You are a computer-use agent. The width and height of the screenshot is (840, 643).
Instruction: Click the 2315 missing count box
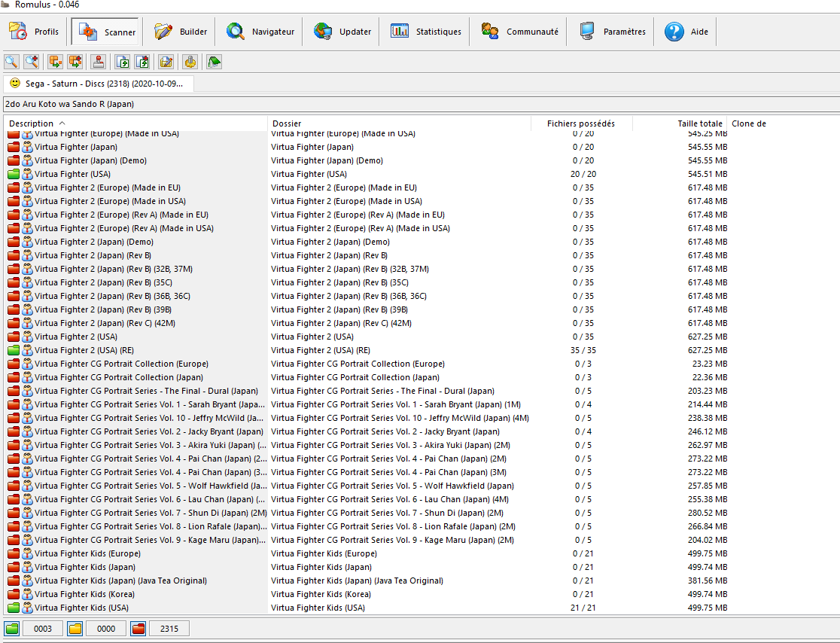point(169,629)
